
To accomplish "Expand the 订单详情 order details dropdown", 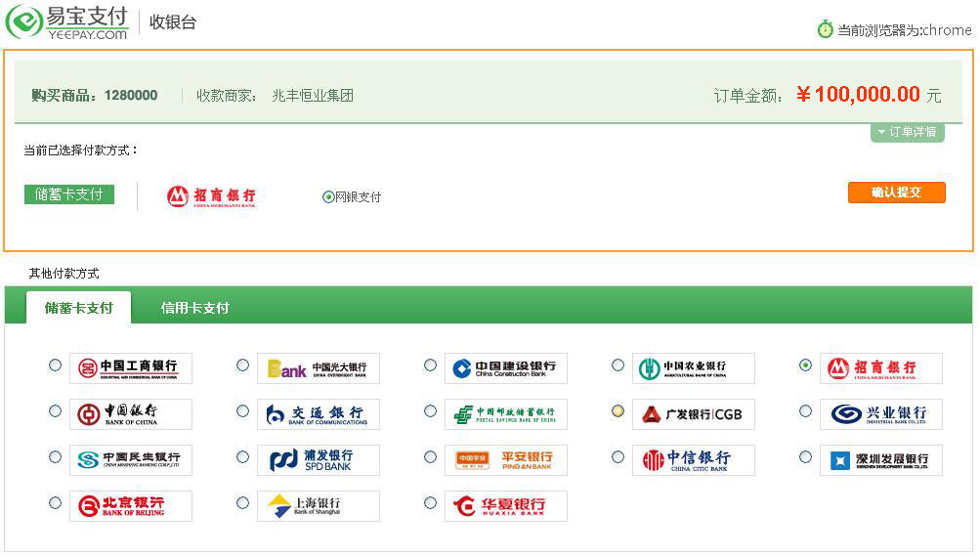I will (x=908, y=132).
